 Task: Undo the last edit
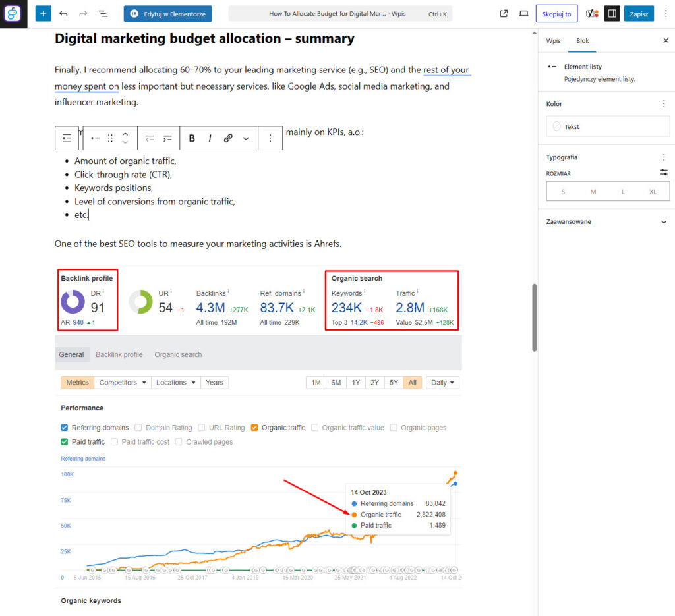pos(63,13)
